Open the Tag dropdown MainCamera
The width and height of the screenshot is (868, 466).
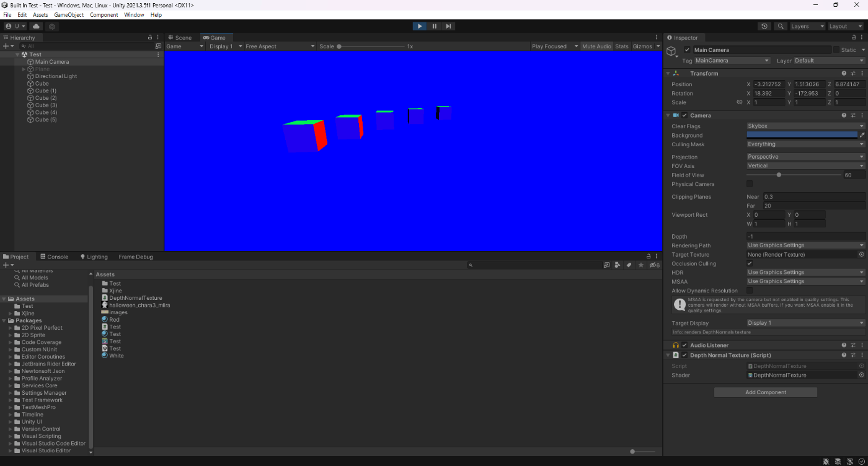point(732,61)
